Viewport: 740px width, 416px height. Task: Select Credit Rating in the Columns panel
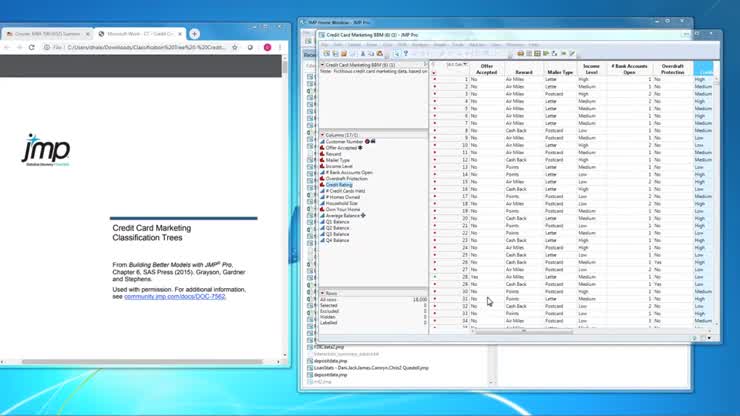(339, 185)
